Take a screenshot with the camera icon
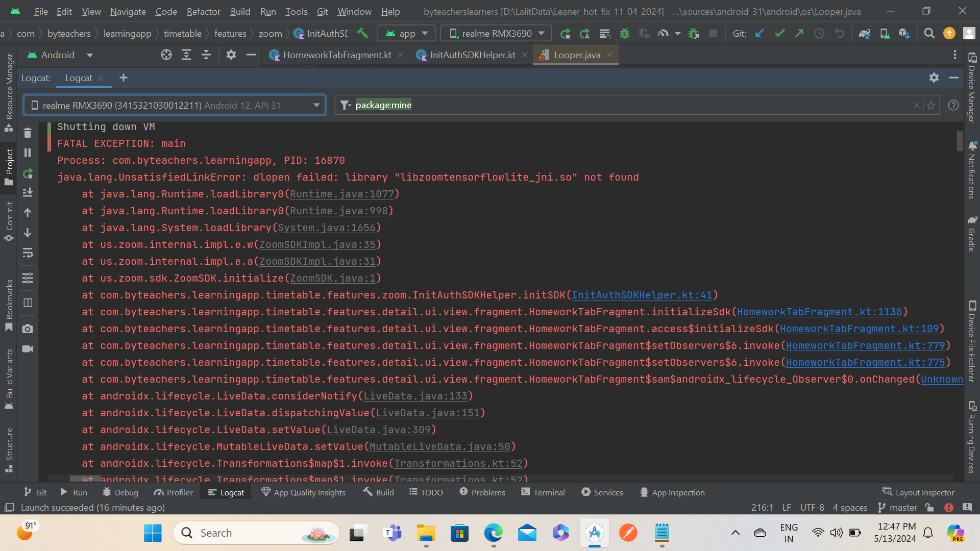This screenshot has width=980, height=551. 28,329
